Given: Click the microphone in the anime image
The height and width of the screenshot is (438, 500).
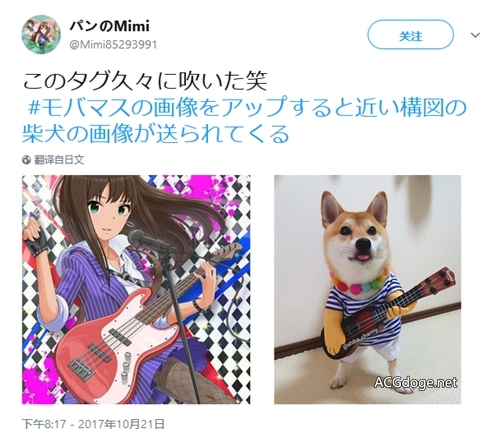Looking at the screenshot, I should [x=149, y=242].
